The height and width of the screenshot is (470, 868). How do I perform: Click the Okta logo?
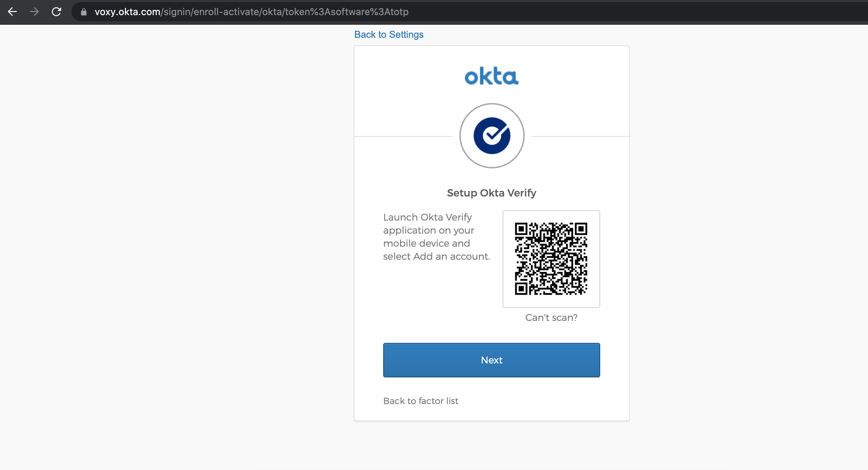491,76
